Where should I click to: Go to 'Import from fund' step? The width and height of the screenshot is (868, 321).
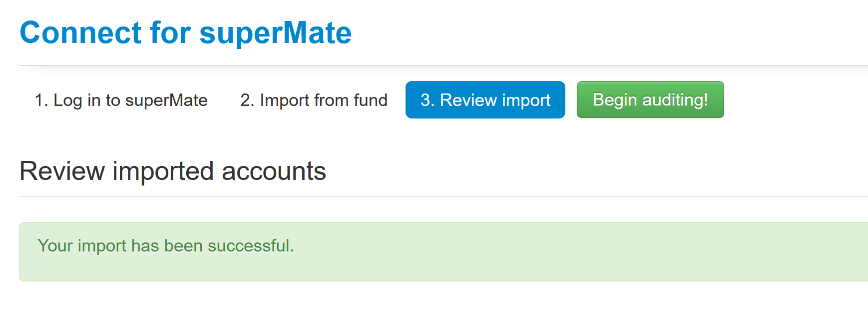point(314,100)
